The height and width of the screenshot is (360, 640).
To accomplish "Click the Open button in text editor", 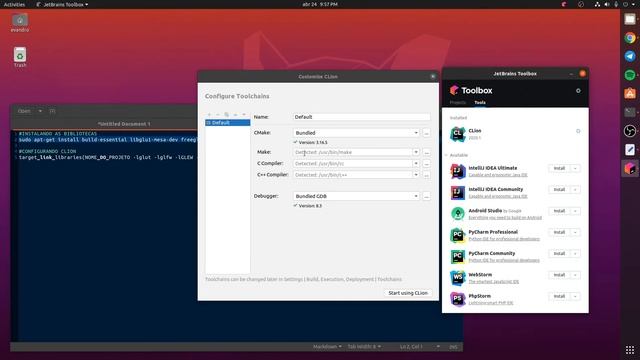I will (24, 111).
